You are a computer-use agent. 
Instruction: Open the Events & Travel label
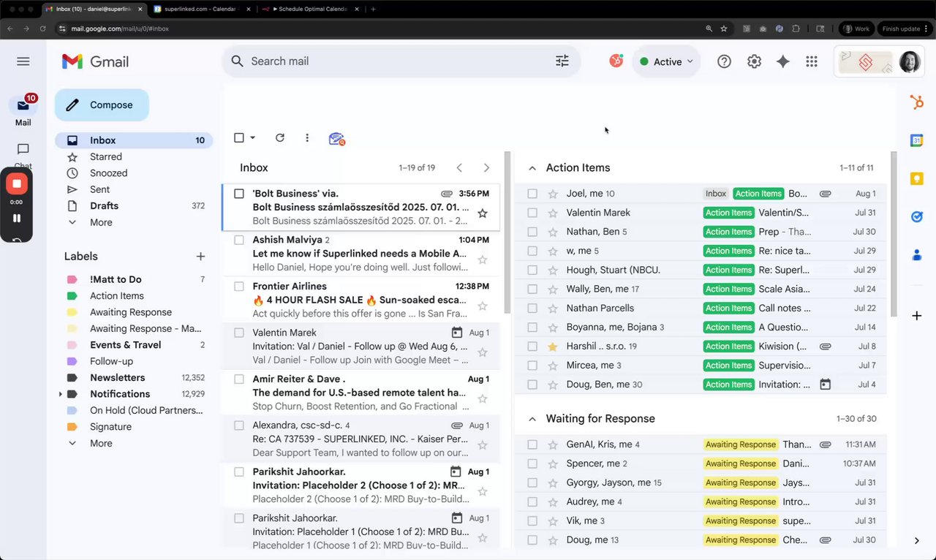pyautogui.click(x=125, y=345)
